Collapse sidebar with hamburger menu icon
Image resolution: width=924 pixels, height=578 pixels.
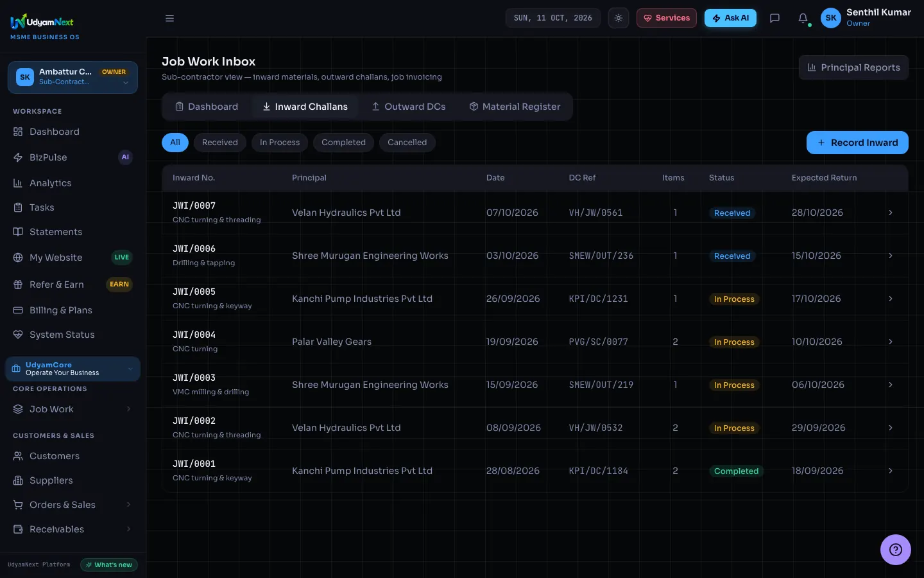click(169, 18)
